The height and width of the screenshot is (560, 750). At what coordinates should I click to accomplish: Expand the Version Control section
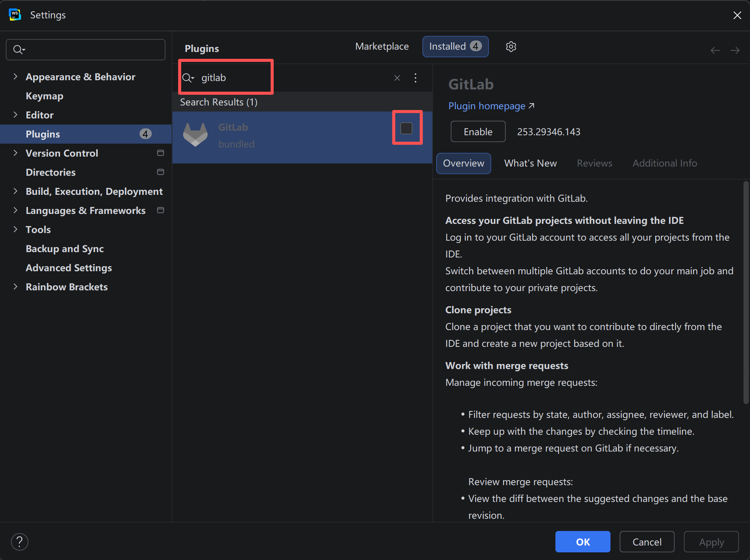pyautogui.click(x=15, y=153)
